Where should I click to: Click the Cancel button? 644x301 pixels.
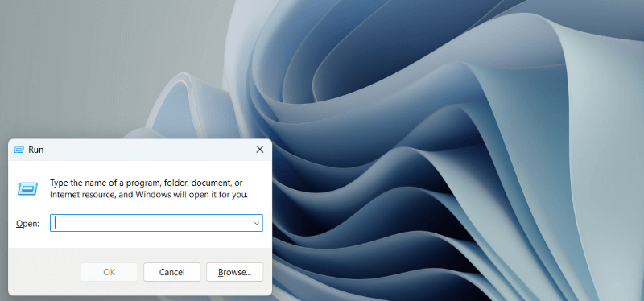171,272
